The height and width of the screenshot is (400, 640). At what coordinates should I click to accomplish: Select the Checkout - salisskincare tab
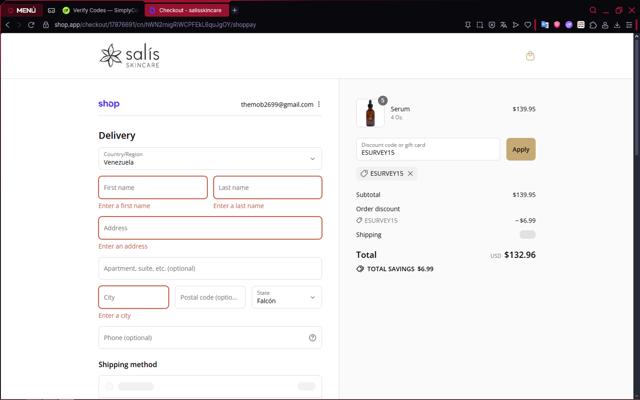(187, 10)
